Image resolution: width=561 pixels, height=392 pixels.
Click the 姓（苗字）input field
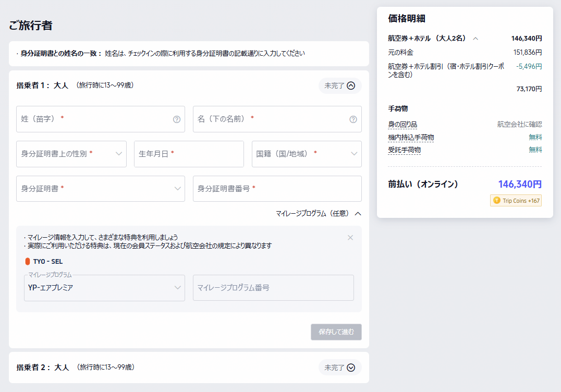tap(101, 119)
